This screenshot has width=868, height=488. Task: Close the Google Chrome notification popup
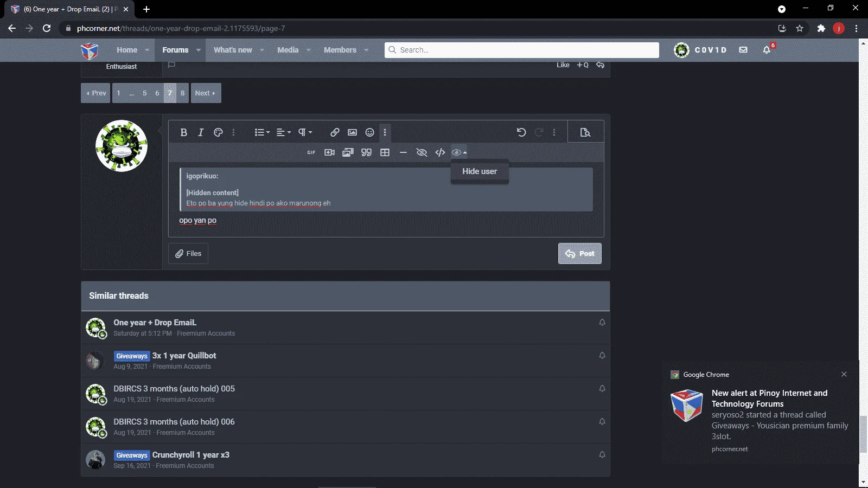point(844,374)
